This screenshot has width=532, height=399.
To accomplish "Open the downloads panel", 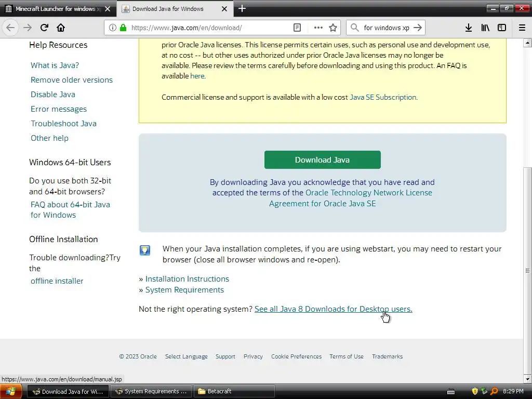I will (469, 28).
